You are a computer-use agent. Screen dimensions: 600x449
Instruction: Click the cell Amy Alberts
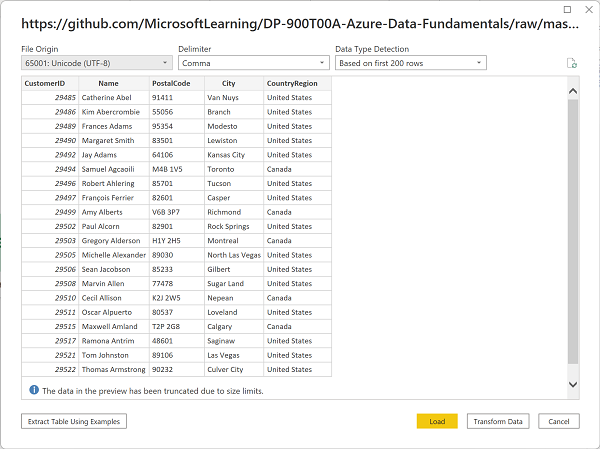114,212
